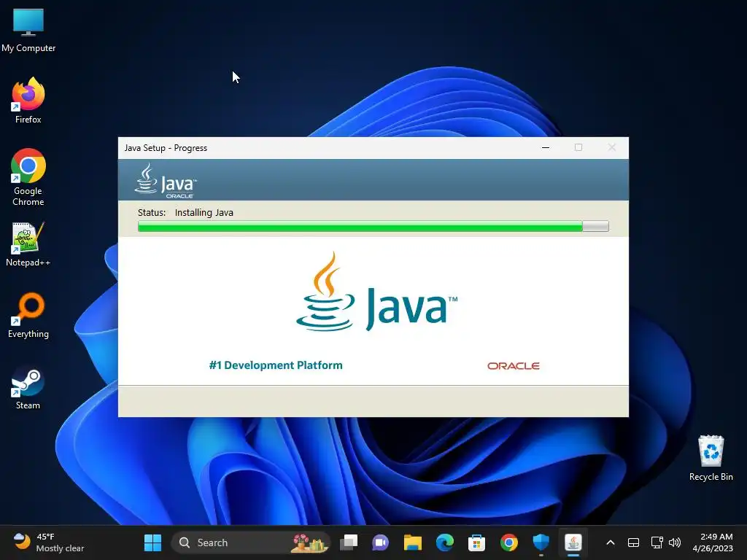
Task: Select the Google Chrome desktop shortcut
Action: [28, 176]
